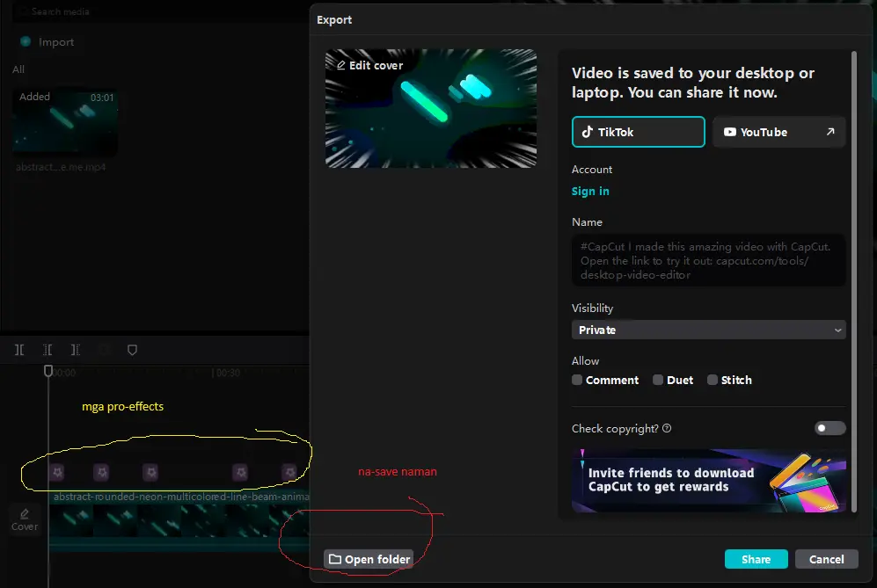The height and width of the screenshot is (588, 877).
Task: Click the marker shield icon in timeline toolbar
Action: point(132,350)
